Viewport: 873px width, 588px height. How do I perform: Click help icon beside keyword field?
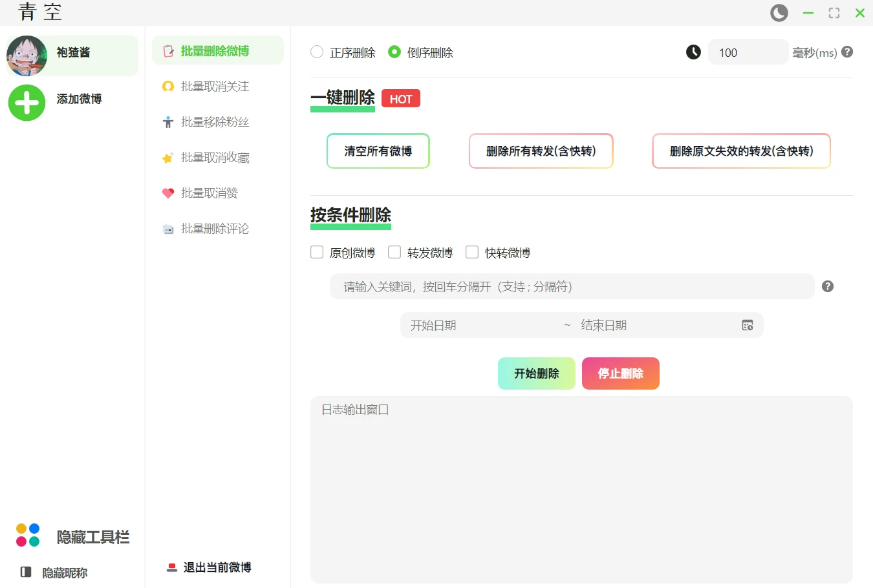(x=828, y=286)
